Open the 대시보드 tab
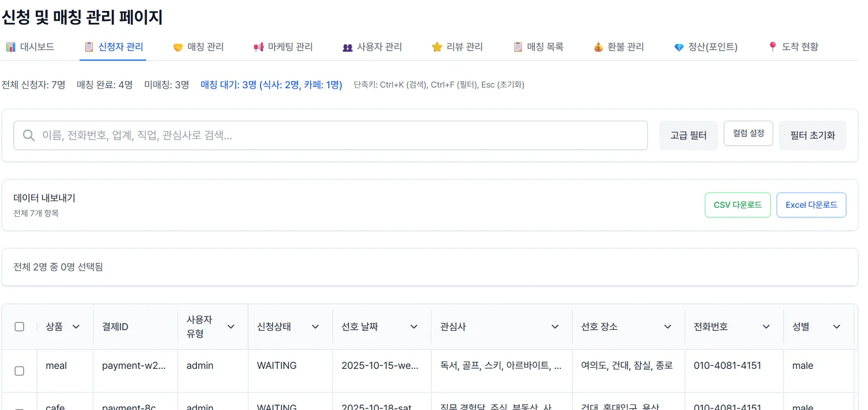 pyautogui.click(x=33, y=46)
